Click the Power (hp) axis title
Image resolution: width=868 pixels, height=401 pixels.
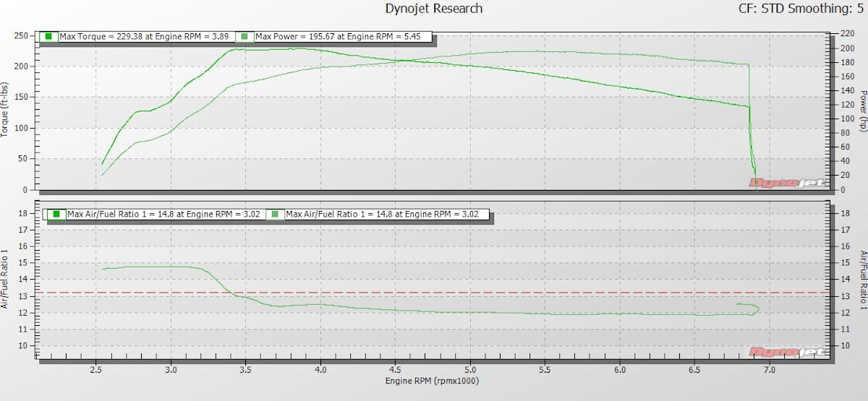coord(862,111)
